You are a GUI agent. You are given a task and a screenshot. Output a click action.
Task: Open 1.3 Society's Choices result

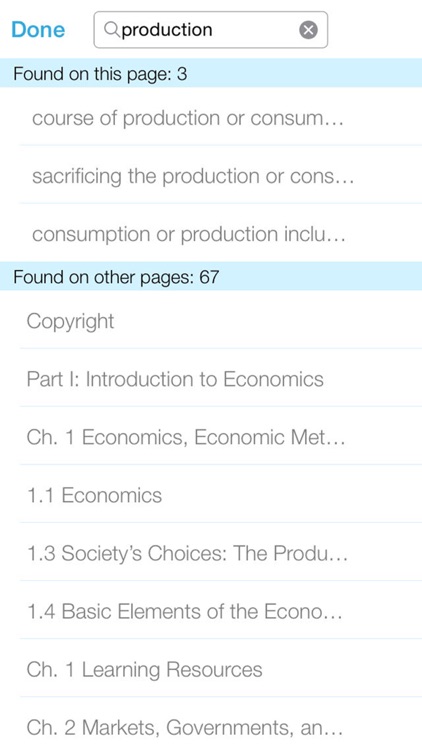[221, 553]
